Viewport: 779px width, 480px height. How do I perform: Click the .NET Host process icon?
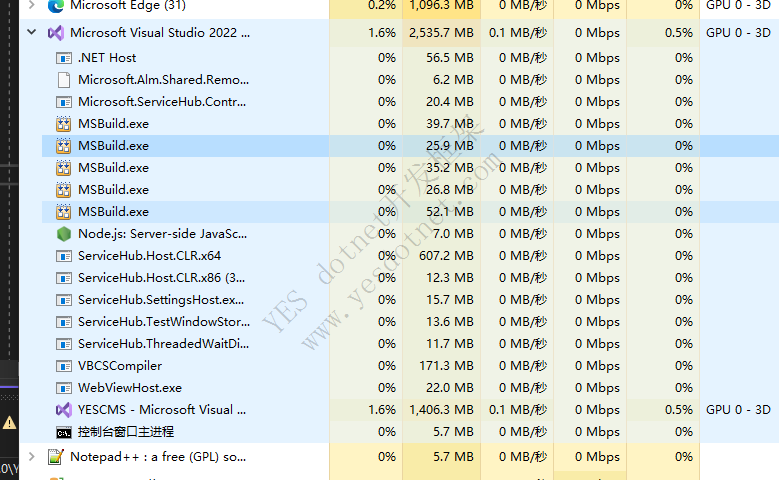64,58
